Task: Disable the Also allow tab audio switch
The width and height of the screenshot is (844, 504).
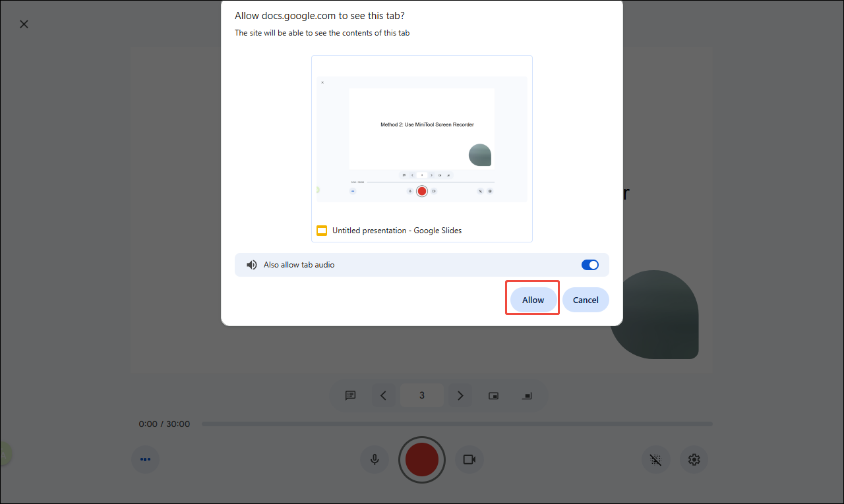Action: pos(589,264)
